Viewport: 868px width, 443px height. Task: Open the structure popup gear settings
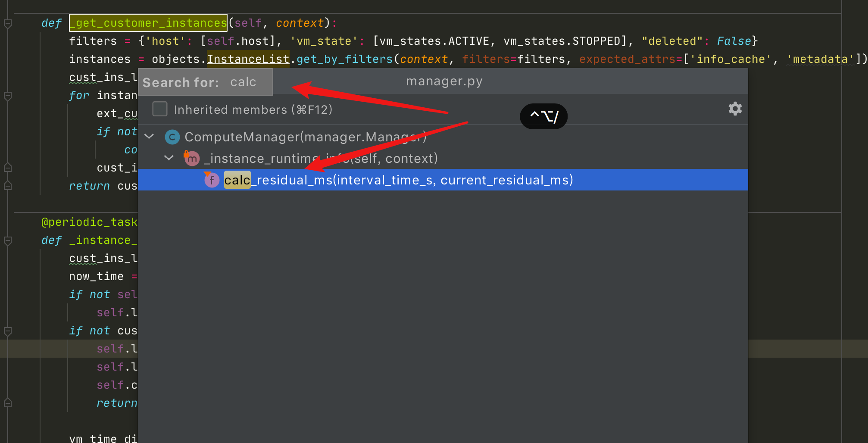[735, 109]
